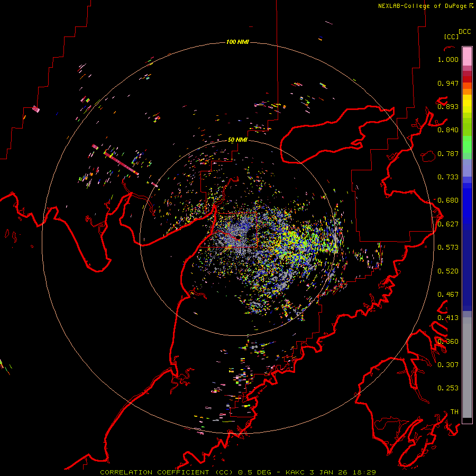Click the 1.000 value on the color scale
The height and width of the screenshot is (476, 476).
(x=448, y=59)
